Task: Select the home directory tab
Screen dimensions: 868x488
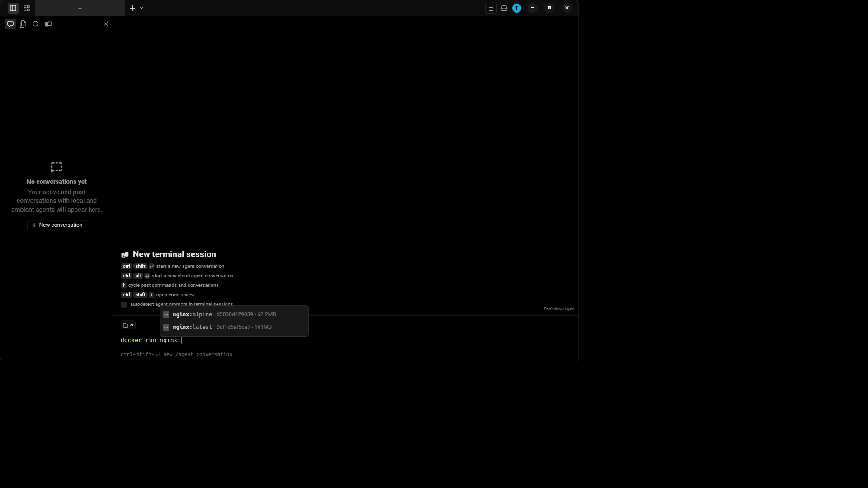Action: 80,8
